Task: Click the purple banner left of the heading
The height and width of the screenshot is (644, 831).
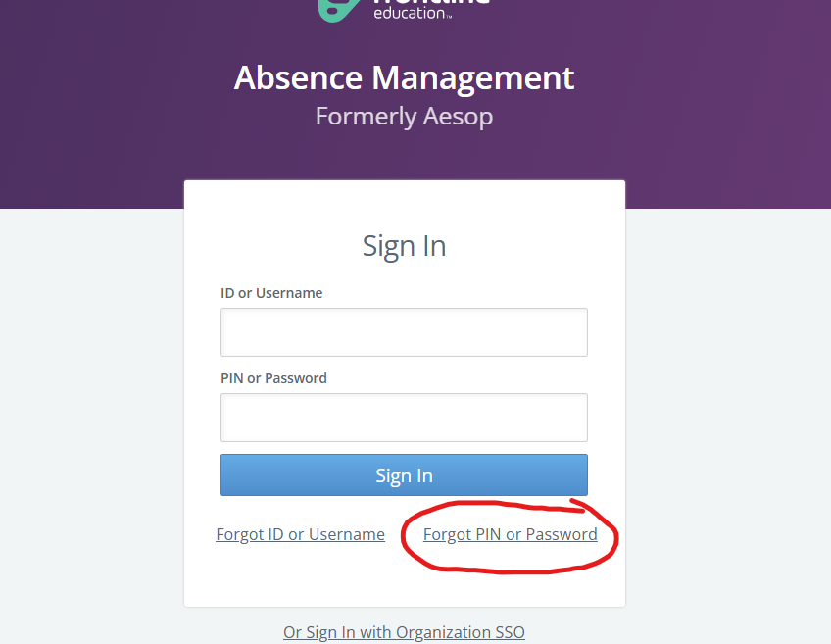Action: click(98, 98)
